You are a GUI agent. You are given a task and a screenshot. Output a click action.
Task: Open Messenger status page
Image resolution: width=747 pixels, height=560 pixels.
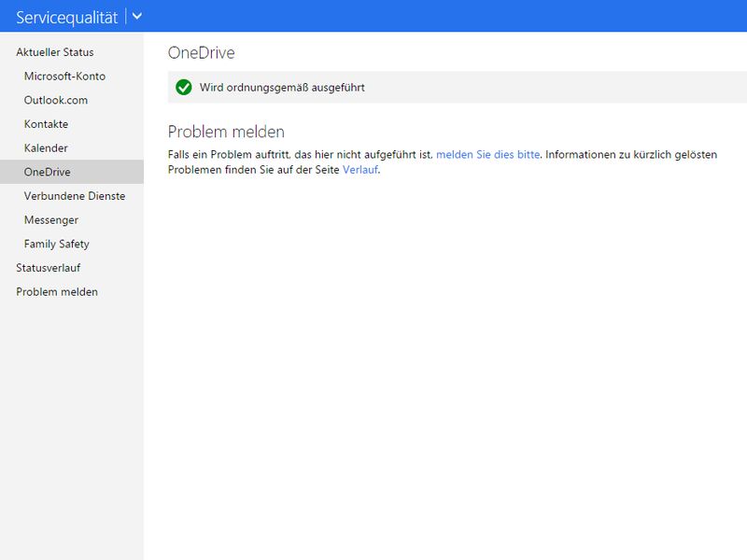coord(51,220)
